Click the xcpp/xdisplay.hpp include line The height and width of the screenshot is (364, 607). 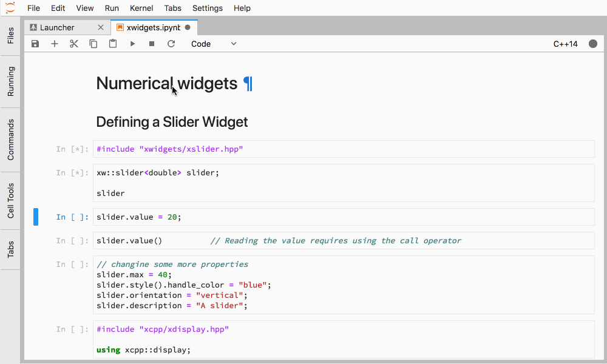click(163, 329)
